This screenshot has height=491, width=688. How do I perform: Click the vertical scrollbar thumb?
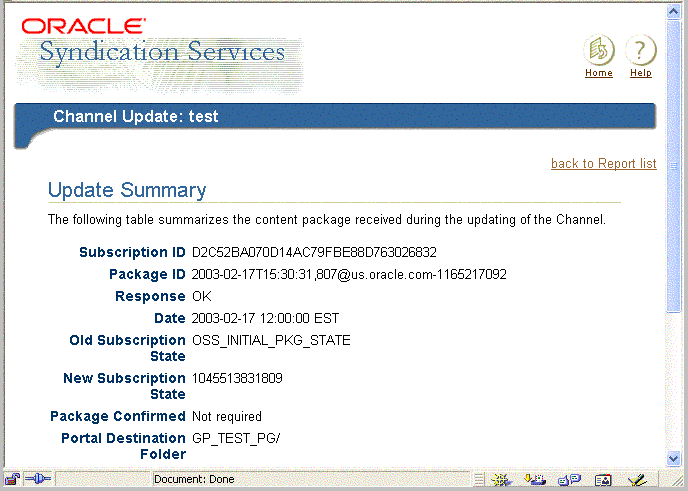point(673,166)
